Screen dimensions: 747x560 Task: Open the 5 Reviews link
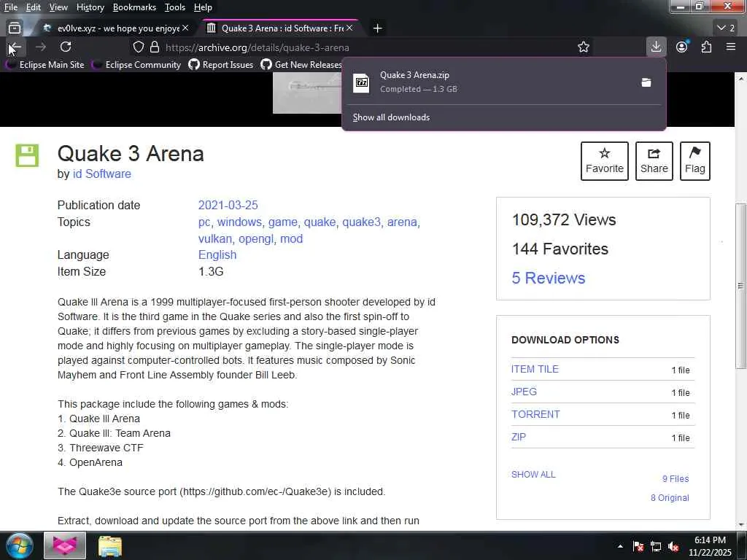pyautogui.click(x=549, y=278)
